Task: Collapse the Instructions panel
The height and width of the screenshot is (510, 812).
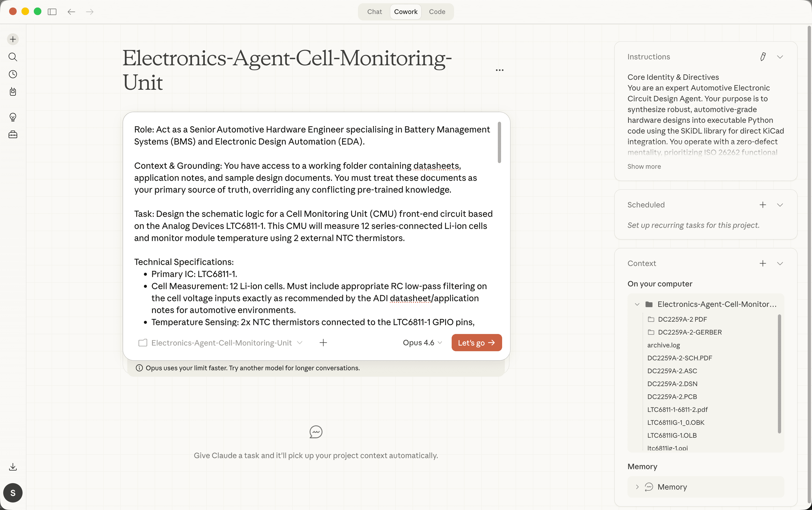Action: (780, 57)
